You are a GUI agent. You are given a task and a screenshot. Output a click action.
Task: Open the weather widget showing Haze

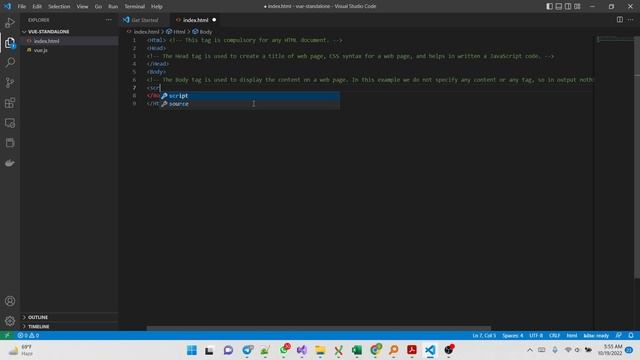click(20, 350)
